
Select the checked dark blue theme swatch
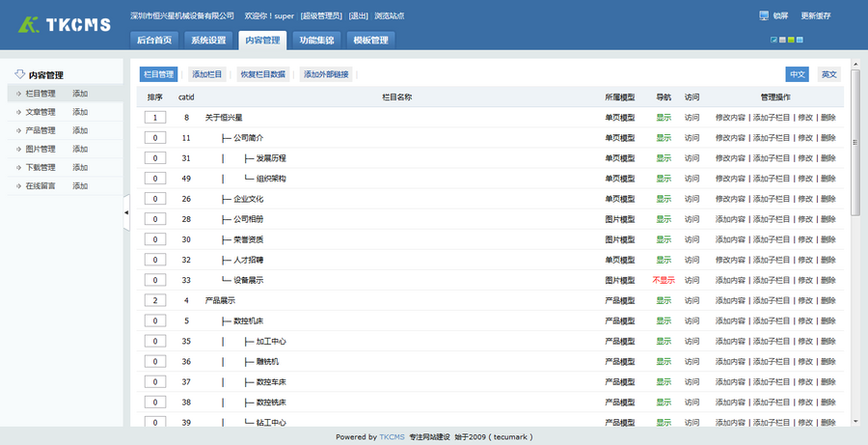point(773,40)
